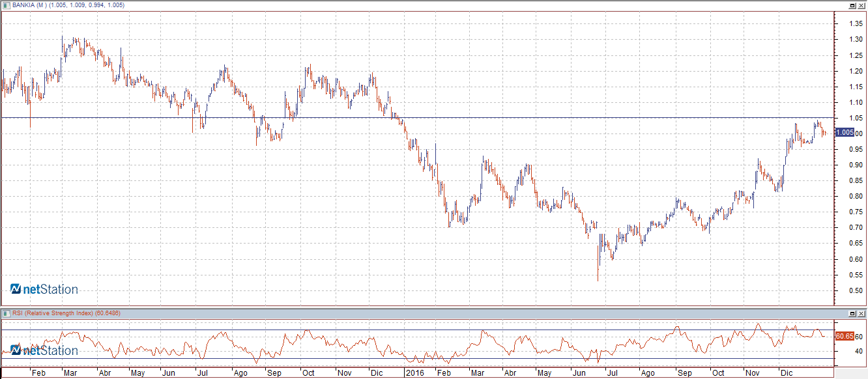This screenshot has width=868, height=379.
Task: Close the BANKIA price chart panel
Action: (861, 5)
